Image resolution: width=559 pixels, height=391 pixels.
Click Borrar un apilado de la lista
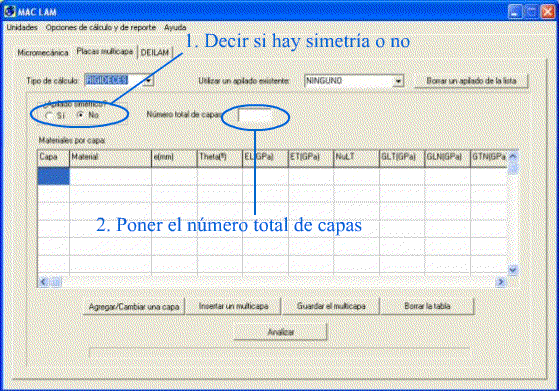[x=471, y=81]
